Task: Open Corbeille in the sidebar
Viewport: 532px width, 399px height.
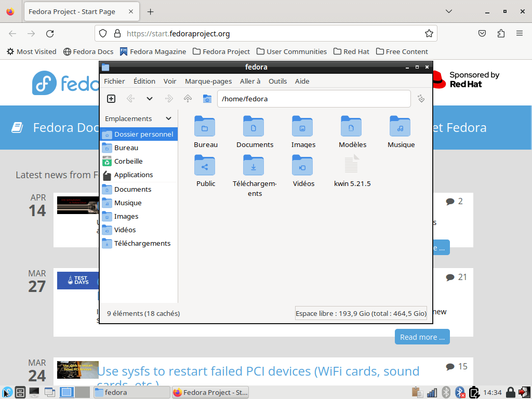Action: click(139, 161)
